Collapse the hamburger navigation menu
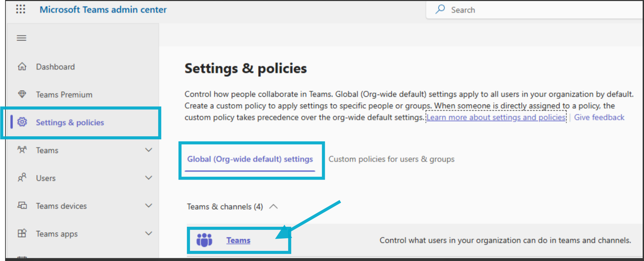Image resolution: width=644 pixels, height=261 pixels. tap(21, 38)
